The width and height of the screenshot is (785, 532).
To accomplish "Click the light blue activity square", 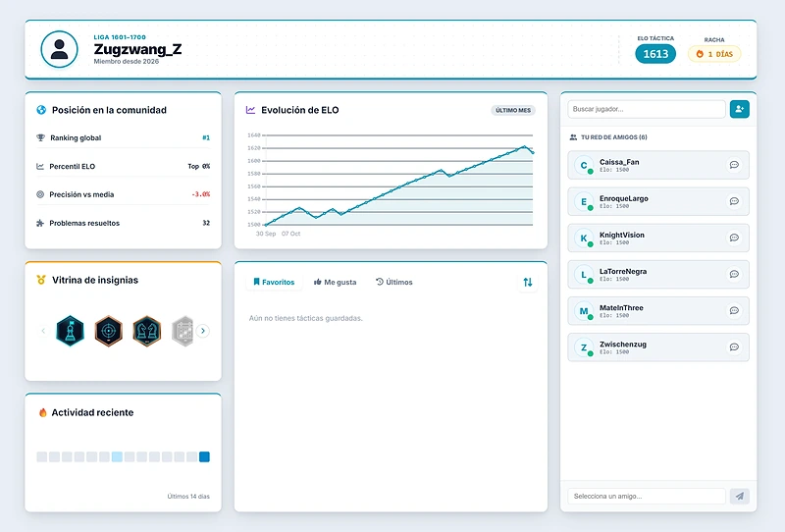I will coord(117,456).
